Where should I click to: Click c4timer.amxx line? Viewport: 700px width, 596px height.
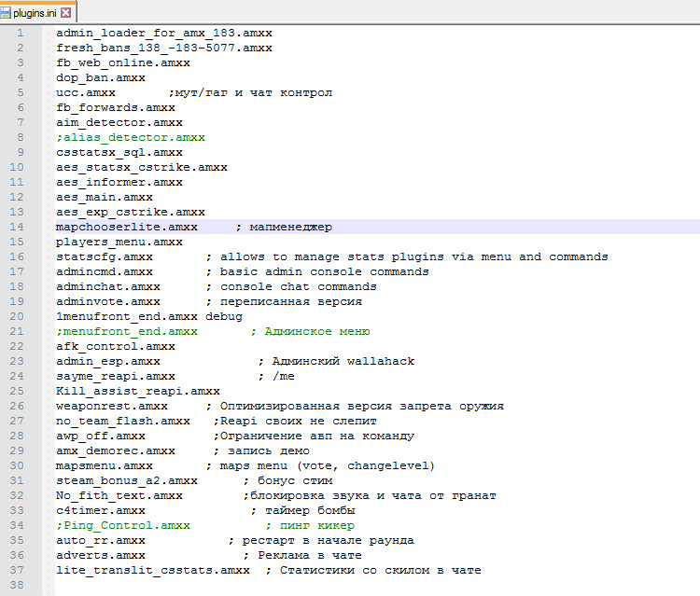click(101, 510)
